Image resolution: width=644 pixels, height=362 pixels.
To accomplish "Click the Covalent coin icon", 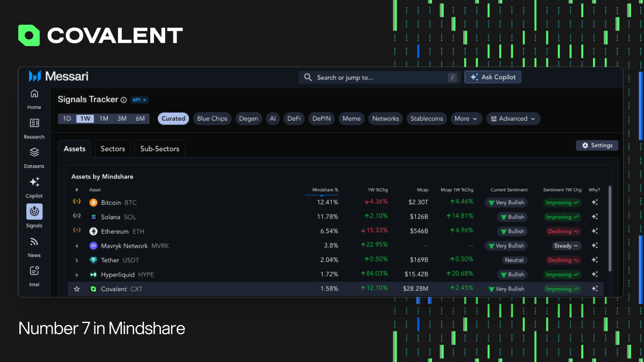I will 93,289.
